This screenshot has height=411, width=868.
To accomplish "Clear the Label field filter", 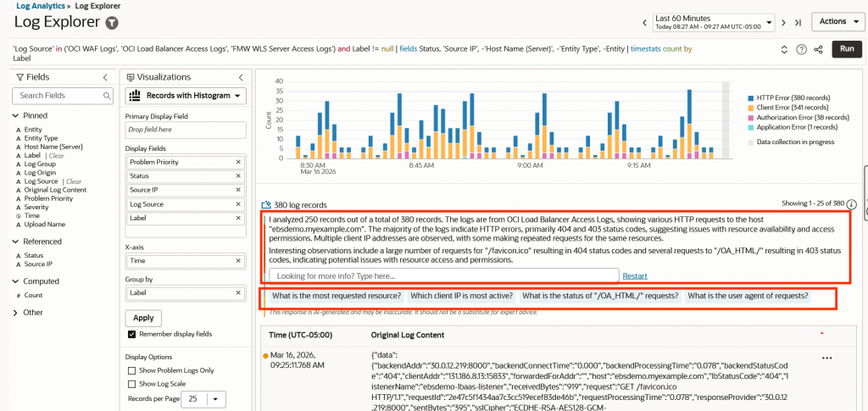I will click(58, 156).
